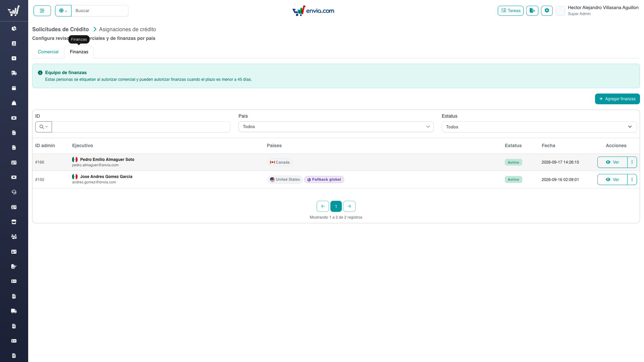
Task: Expand the Estatus filter dropdown
Action: (539, 127)
